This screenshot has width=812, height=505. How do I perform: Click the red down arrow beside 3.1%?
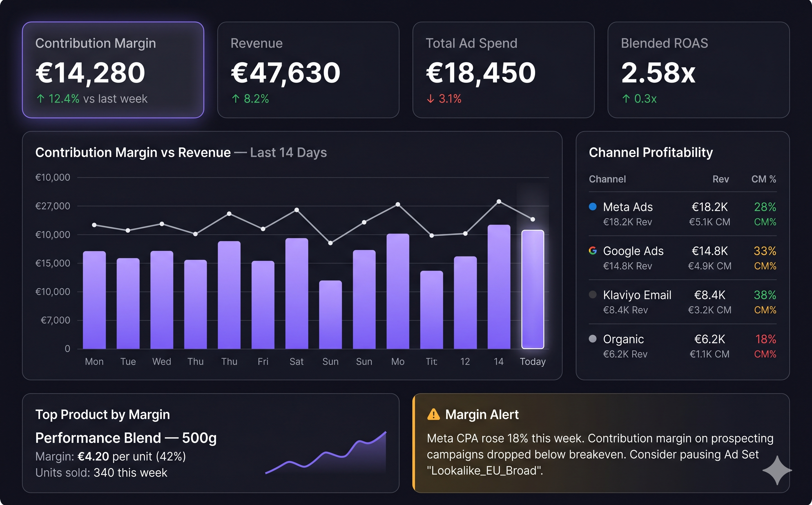point(430,98)
